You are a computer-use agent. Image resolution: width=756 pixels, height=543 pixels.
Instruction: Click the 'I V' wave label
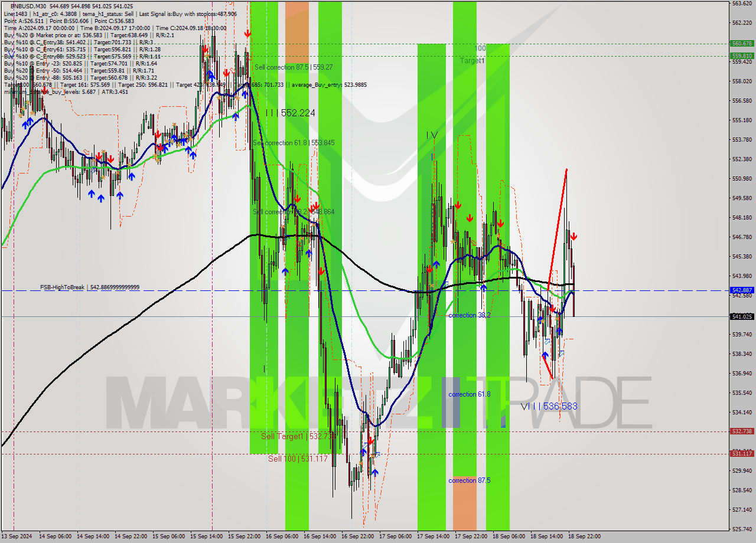(432, 135)
